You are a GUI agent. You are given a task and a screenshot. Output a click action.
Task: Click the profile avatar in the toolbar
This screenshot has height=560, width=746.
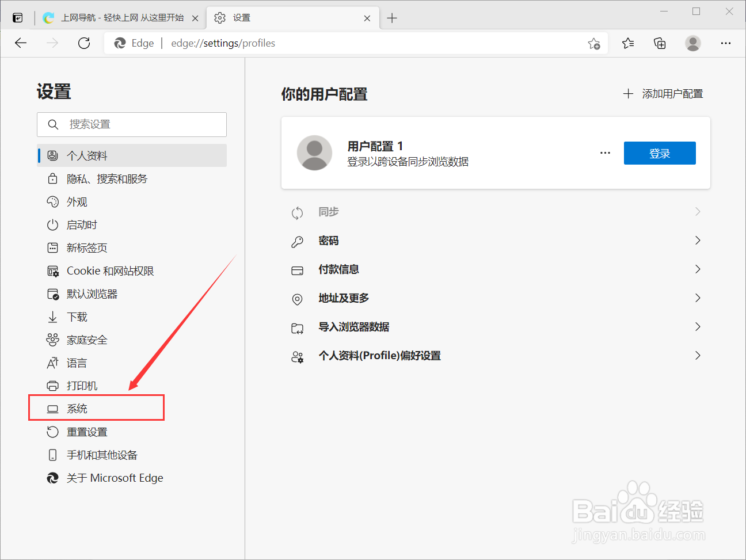point(693,43)
